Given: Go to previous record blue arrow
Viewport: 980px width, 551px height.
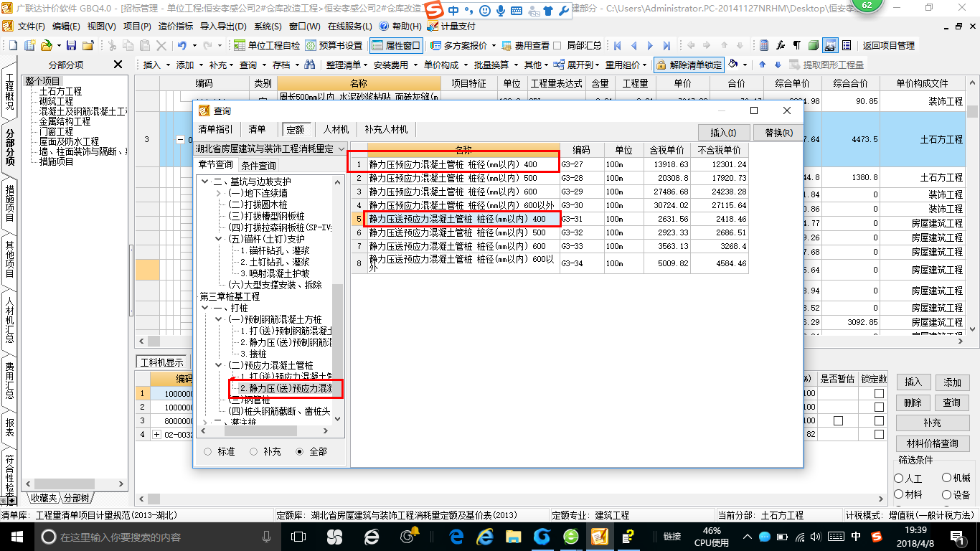Looking at the screenshot, I should click(x=634, y=45).
